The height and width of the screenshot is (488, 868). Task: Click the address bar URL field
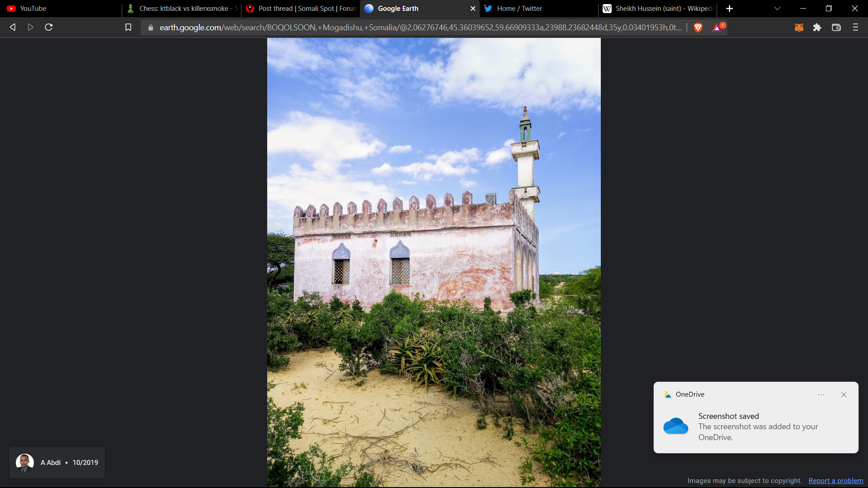point(420,28)
